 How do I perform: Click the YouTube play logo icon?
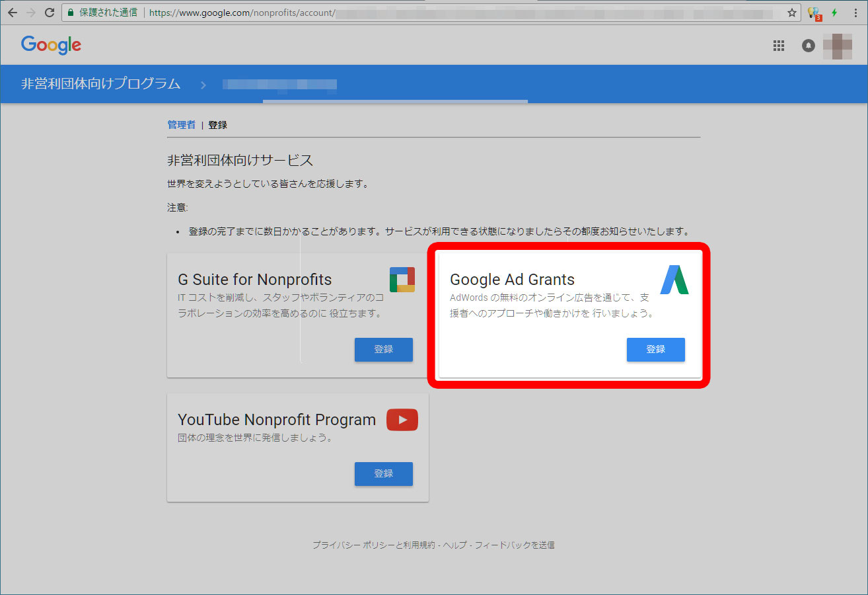pyautogui.click(x=402, y=420)
